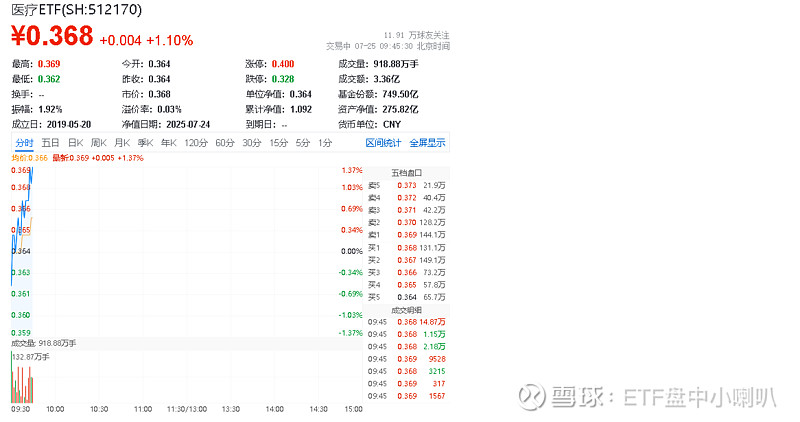This screenshot has height=422, width=800.
Task: Select the 60分 interval tab
Action: (x=224, y=143)
